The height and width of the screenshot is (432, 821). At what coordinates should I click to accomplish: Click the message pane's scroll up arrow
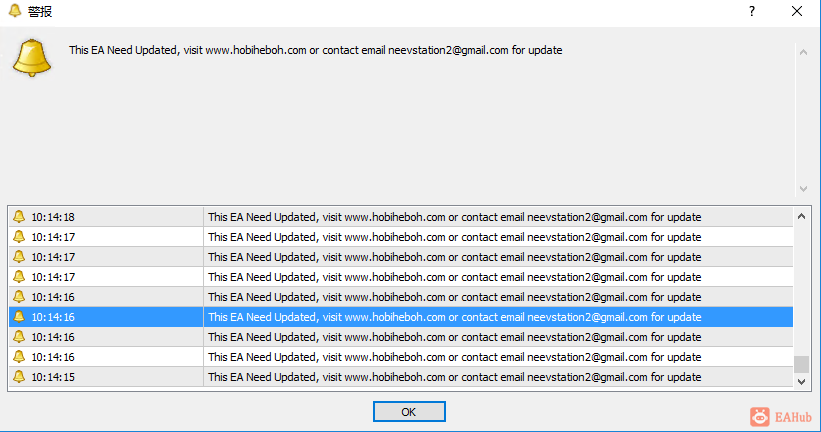pos(802,52)
